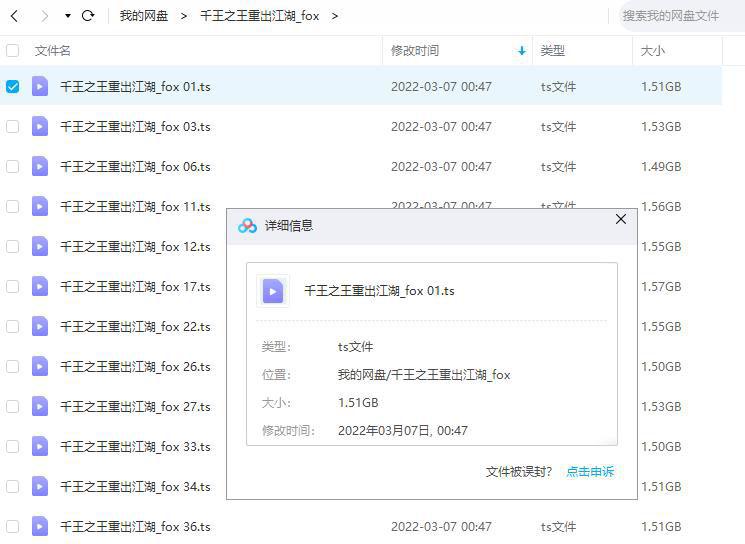Check the fox 27.ts file checkbox

[12, 406]
